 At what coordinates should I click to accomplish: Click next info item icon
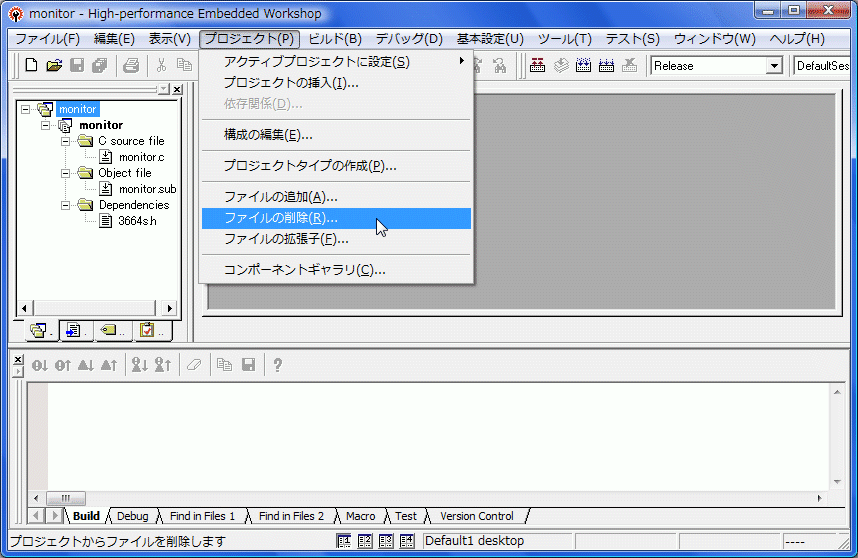tap(140, 365)
